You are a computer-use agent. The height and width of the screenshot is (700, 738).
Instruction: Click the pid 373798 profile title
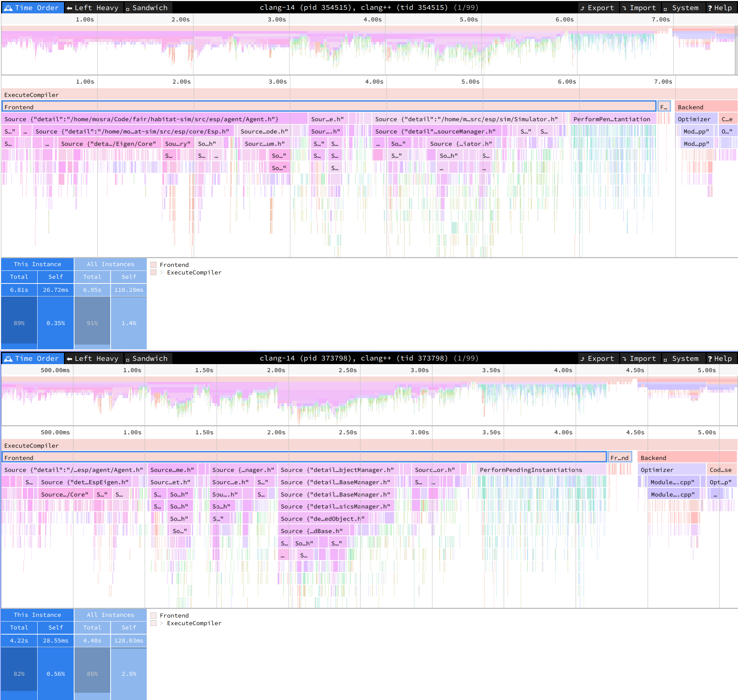(369, 358)
